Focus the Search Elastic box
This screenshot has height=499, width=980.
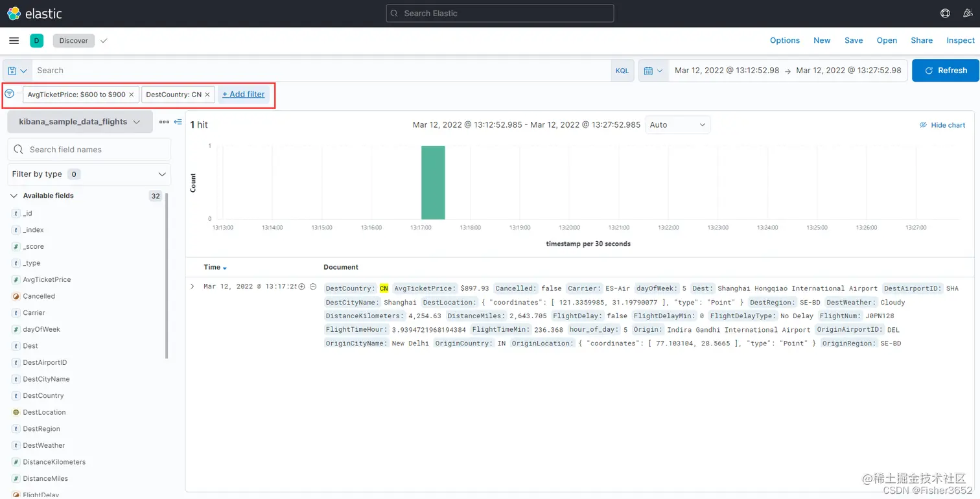click(500, 13)
